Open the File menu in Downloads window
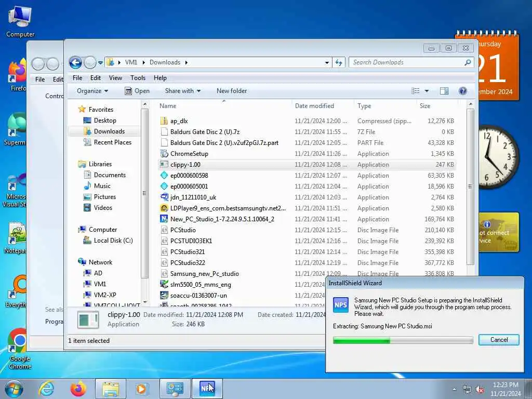The image size is (532, 399). tap(77, 78)
